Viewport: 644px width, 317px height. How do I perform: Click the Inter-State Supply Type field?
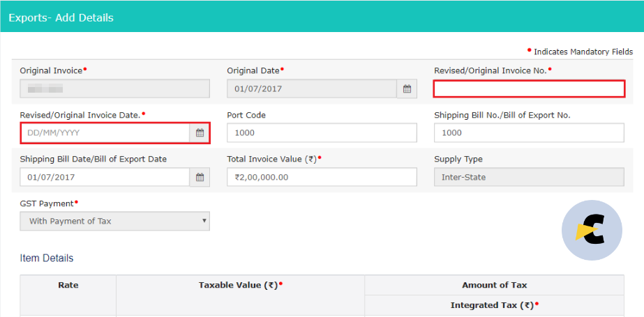click(529, 177)
